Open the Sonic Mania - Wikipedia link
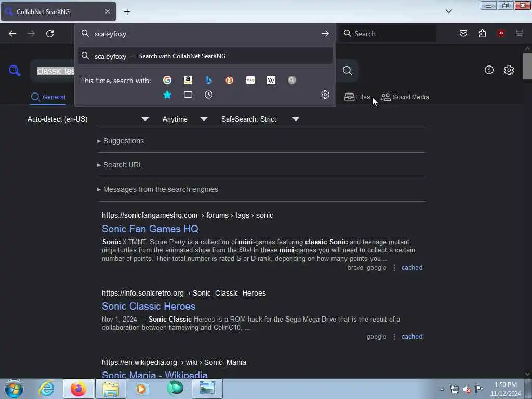Screen dimensions: 532x399 point(155,375)
